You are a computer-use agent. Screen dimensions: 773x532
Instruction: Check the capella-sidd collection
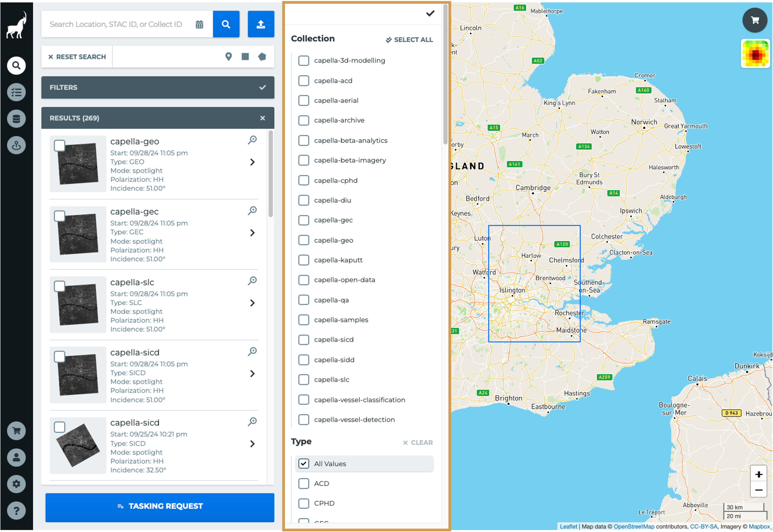click(304, 360)
